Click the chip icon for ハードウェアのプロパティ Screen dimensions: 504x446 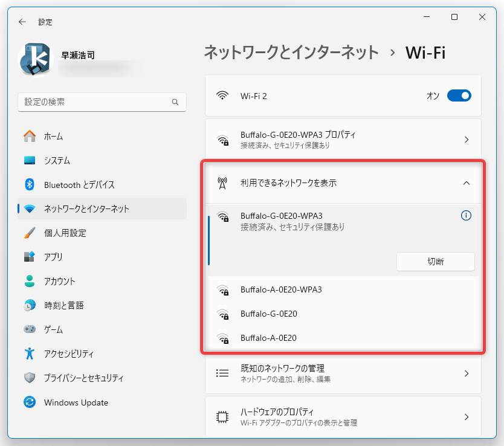(x=222, y=417)
